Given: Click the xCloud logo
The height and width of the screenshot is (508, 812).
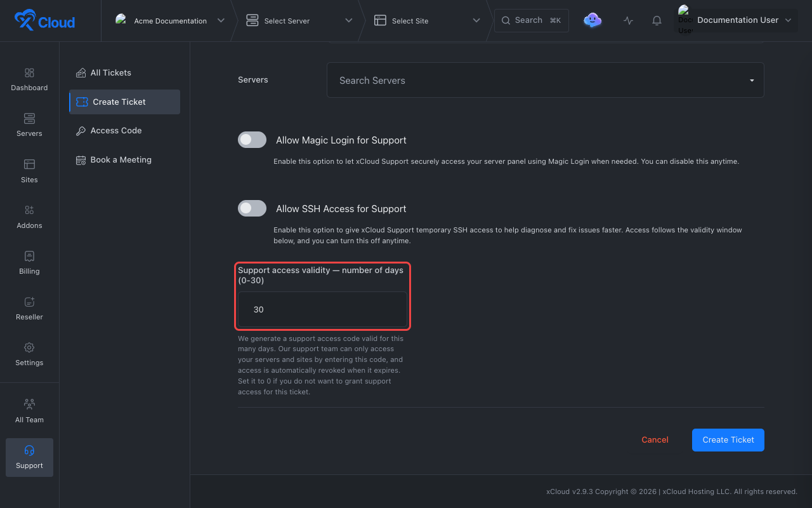Looking at the screenshot, I should tap(45, 21).
